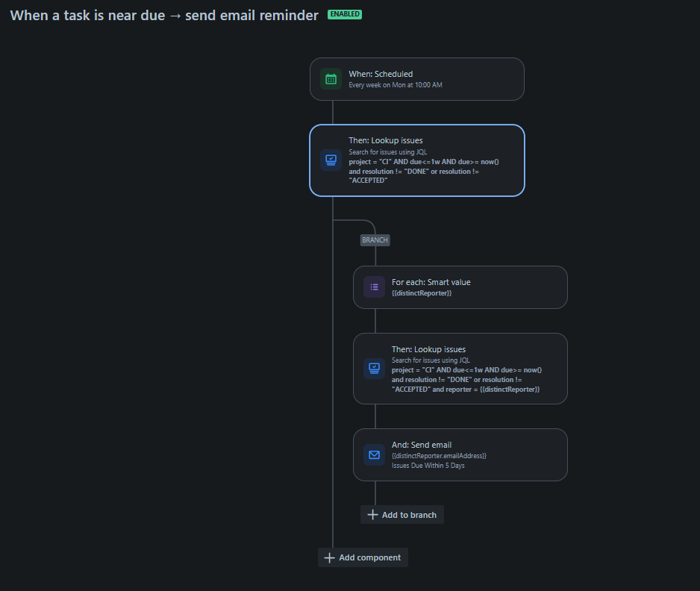Screen dimensions: 700x591
Task: Click the BRANCH label tag
Action: click(375, 240)
